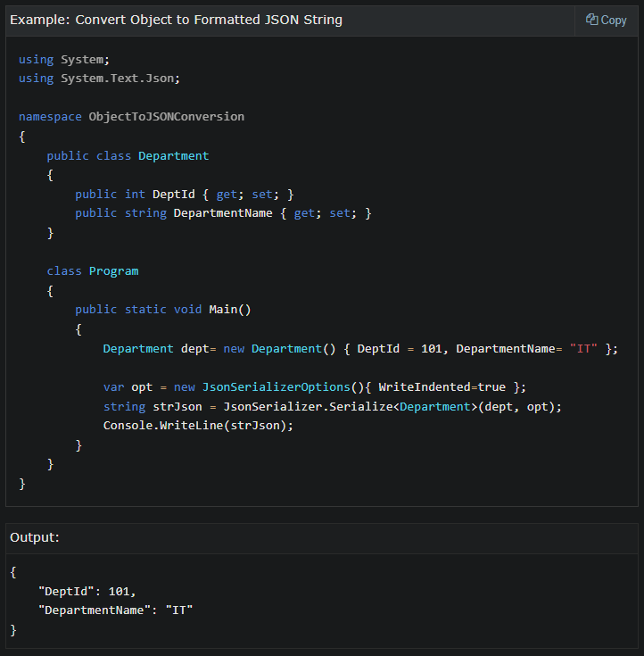The image size is (644, 656).
Task: Click the 'using System;' line
Action: click(64, 60)
